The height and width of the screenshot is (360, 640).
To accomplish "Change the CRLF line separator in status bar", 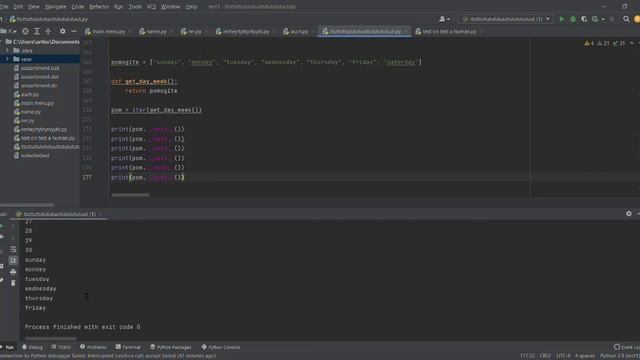I will click(545, 356).
